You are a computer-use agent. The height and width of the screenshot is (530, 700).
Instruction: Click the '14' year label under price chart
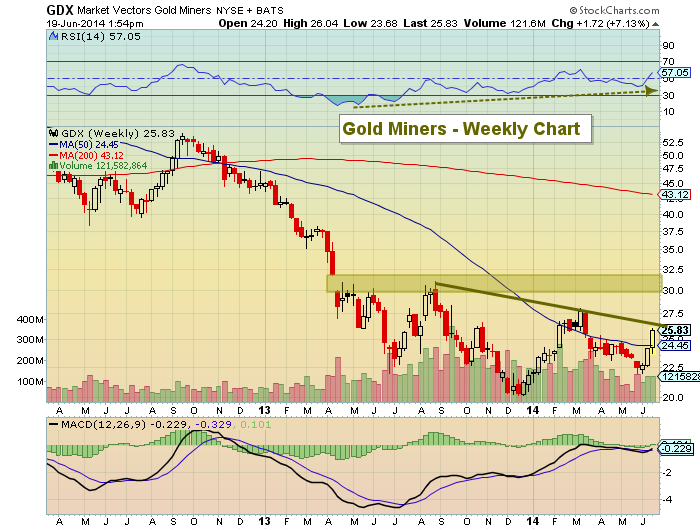533,410
